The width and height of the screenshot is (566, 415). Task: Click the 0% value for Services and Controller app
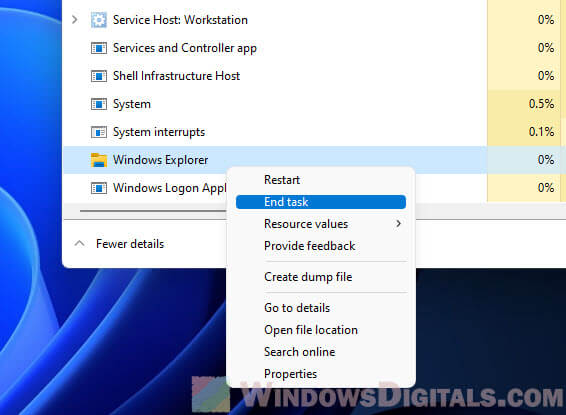[545, 48]
